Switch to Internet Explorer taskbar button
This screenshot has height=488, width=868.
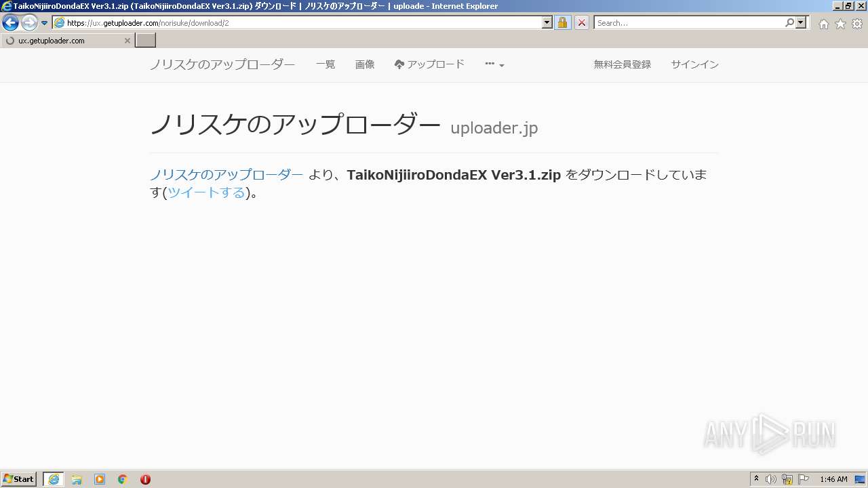pyautogui.click(x=54, y=479)
